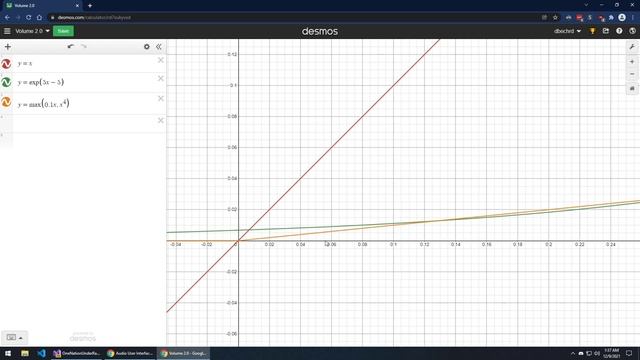Open File Explorer from the taskbar
Viewport: 640px width, 360px height.
pos(25,353)
